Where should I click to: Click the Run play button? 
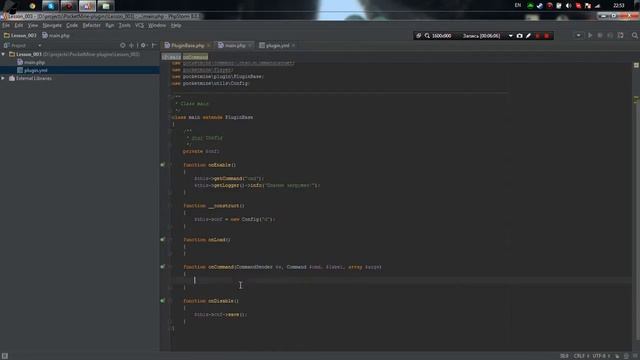pos(590,36)
